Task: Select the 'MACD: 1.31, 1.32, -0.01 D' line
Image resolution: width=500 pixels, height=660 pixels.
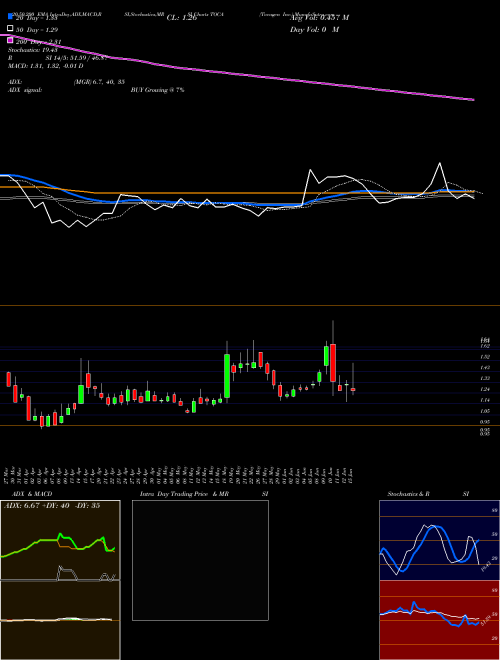Action: (45, 66)
